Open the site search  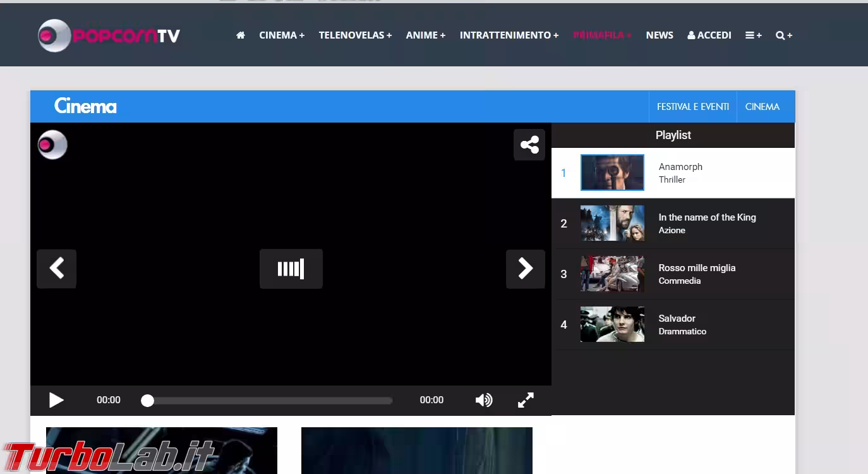point(783,35)
